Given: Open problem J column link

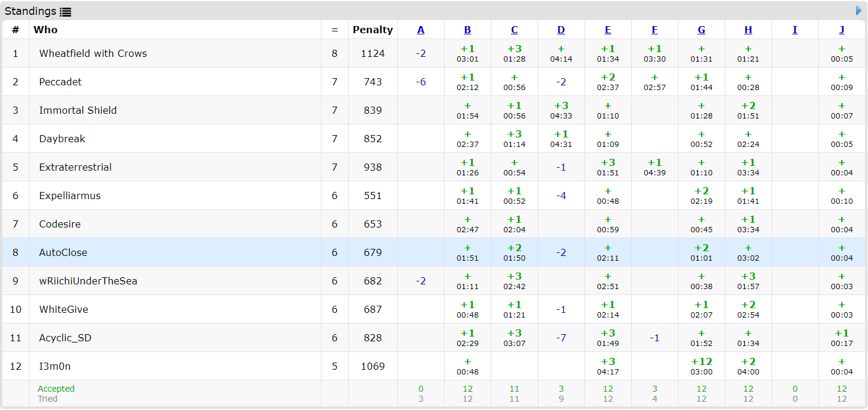Looking at the screenshot, I should 842,30.
